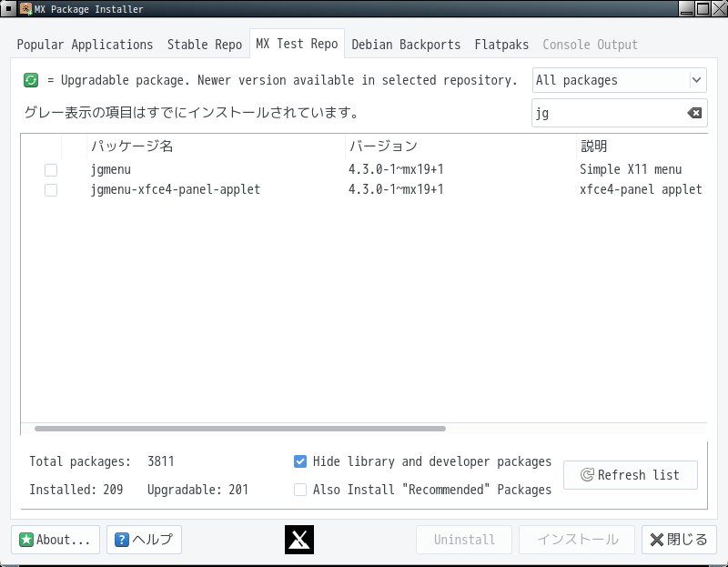Screen dimensions: 728x567
Task: Select jgmenu-xfce4-panel-applet row text
Action: coord(176,190)
